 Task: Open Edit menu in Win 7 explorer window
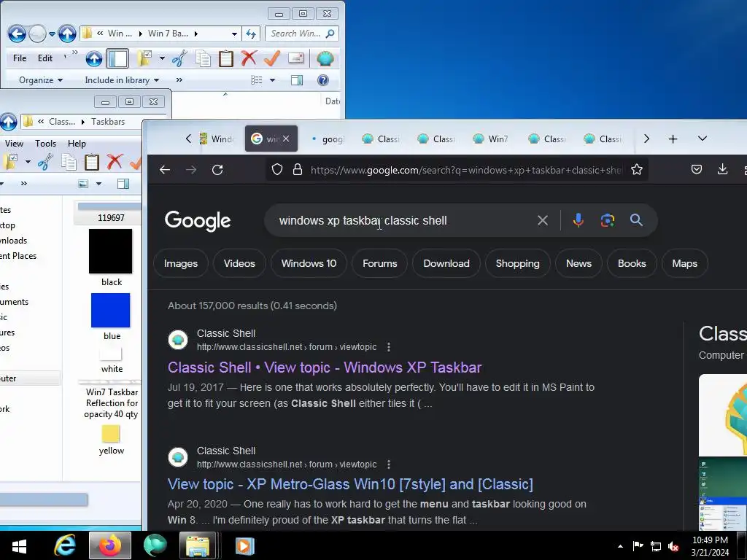[45, 58]
